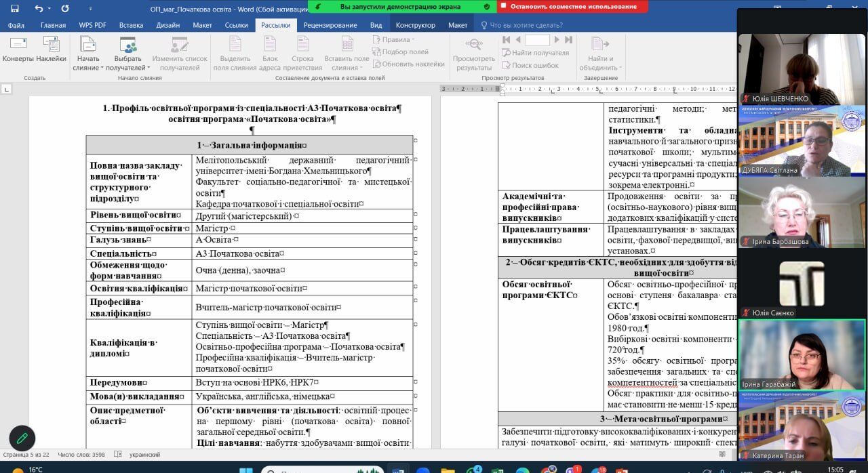The image size is (868, 473).
Task: Open the Customize Quick Access Toolbar arrow
Action: (84, 9)
